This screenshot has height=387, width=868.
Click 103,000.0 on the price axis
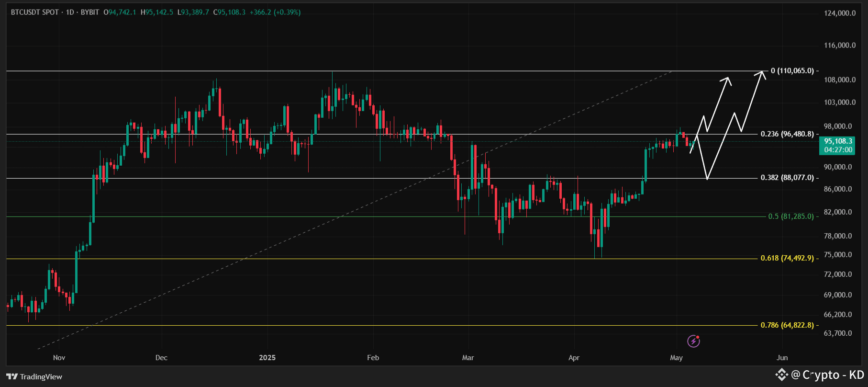click(840, 102)
